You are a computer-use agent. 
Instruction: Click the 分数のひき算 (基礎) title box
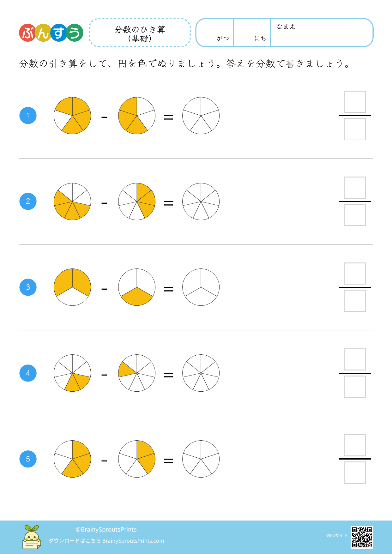(x=140, y=33)
